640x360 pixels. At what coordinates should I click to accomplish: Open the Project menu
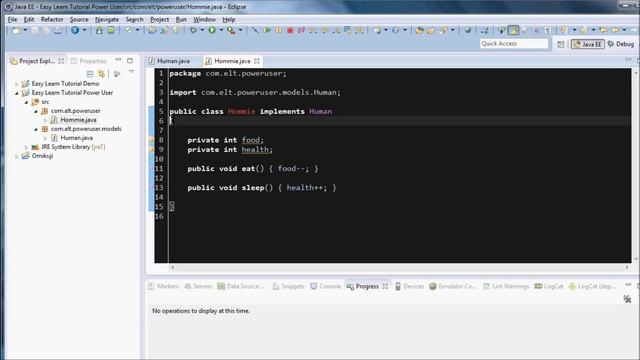(159, 19)
